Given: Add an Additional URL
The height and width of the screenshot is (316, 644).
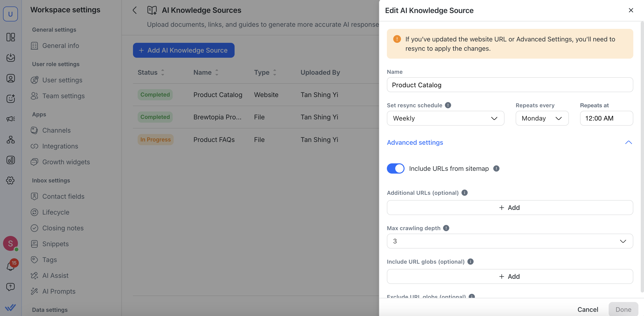Looking at the screenshot, I should coord(509,207).
